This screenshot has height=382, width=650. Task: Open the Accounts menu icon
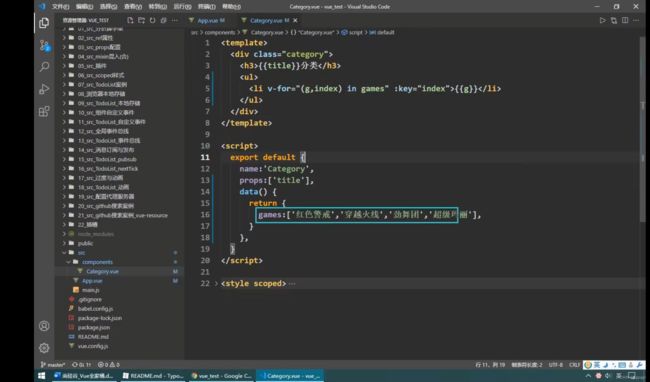click(44, 326)
